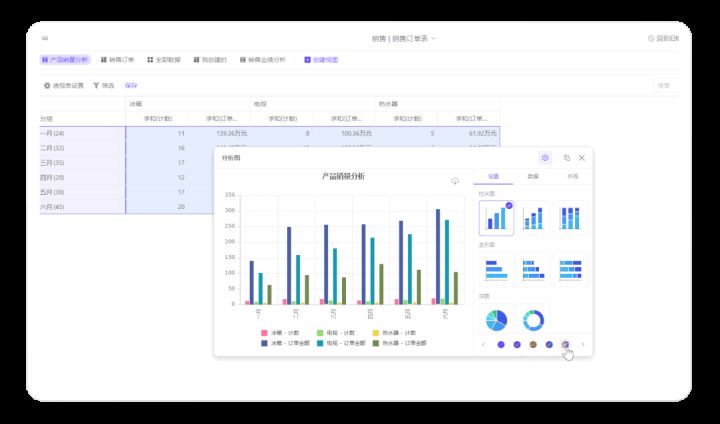Toggle 冰箱 - 计数 legend series
This screenshot has height=424, width=720.
tap(280, 333)
